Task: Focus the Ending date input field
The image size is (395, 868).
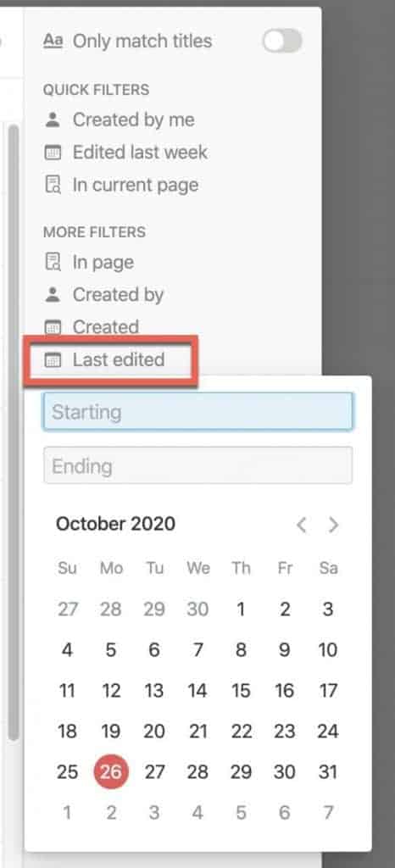Action: pyautogui.click(x=197, y=465)
